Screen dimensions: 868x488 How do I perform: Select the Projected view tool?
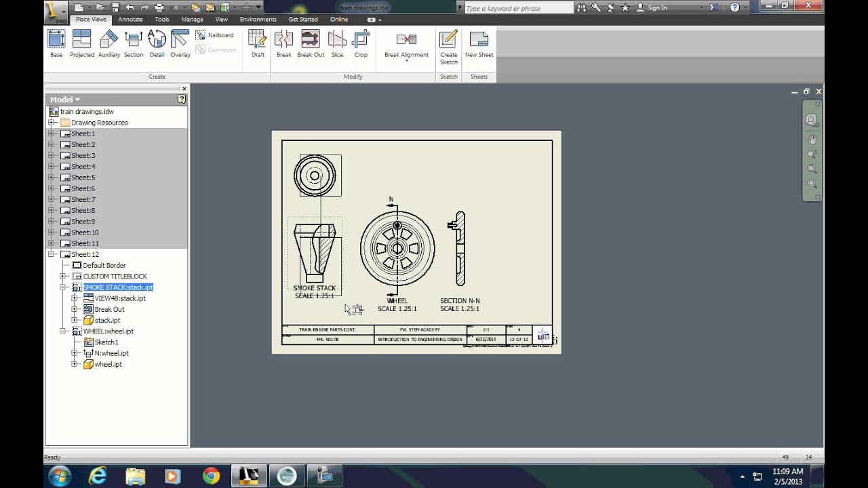click(x=82, y=44)
